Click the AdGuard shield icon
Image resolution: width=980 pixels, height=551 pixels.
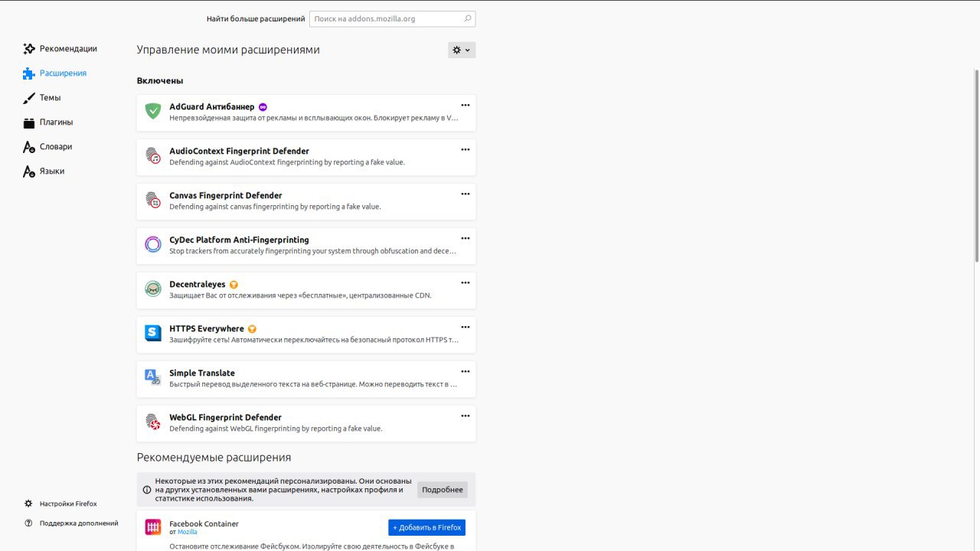tap(153, 111)
